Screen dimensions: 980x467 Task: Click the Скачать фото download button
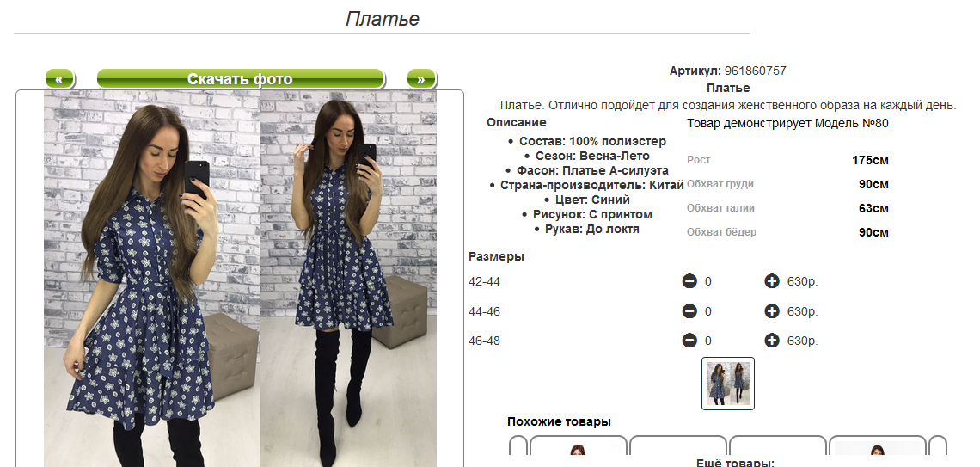[x=241, y=79]
